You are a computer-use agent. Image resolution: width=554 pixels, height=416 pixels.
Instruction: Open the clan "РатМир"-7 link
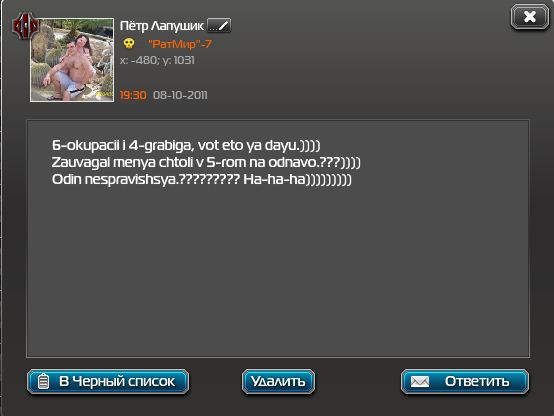(180, 44)
